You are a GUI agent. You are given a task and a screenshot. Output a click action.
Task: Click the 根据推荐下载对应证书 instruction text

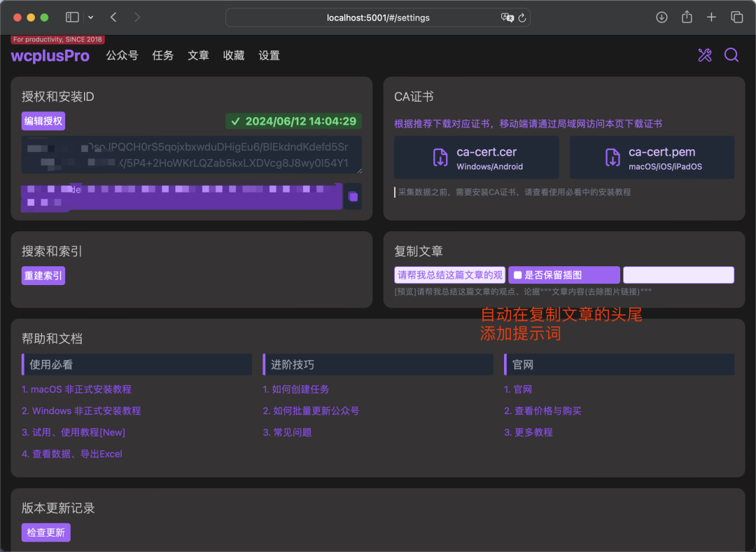(528, 124)
